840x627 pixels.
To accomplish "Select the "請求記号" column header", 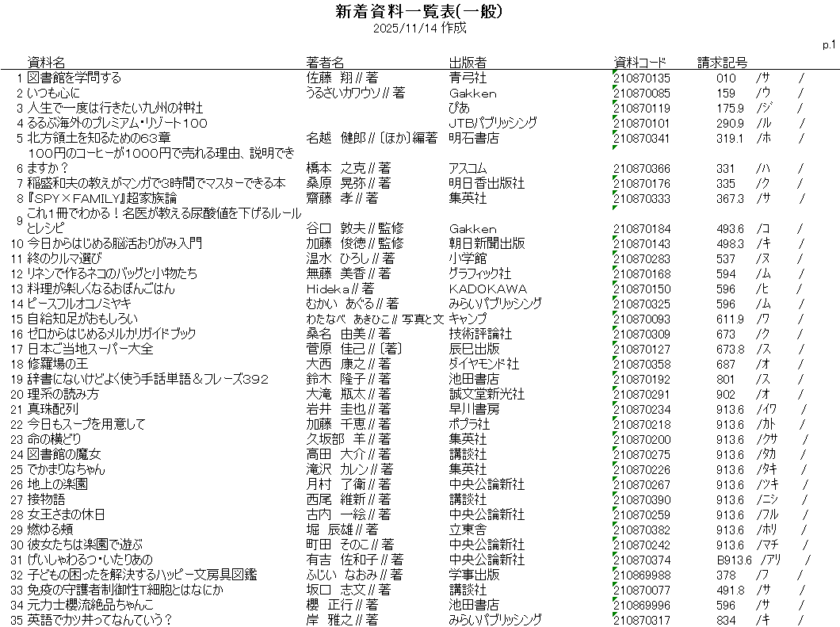I will click(x=722, y=63).
